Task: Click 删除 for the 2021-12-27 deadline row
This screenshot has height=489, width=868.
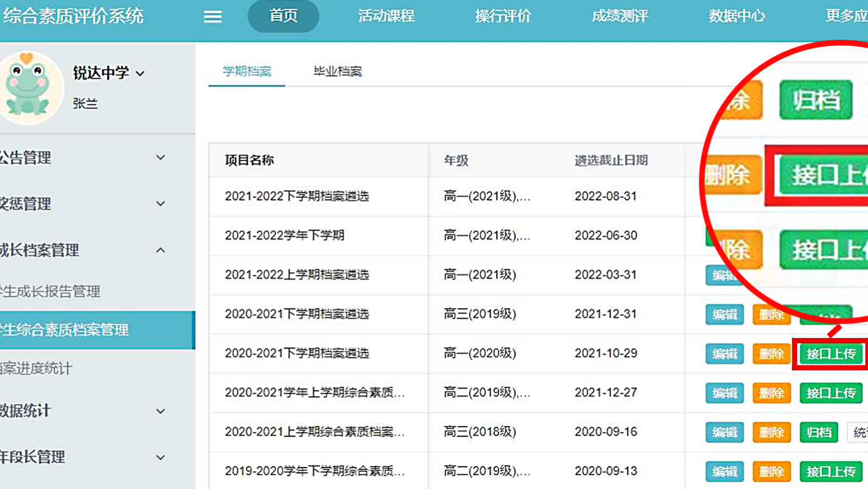Action: (x=771, y=393)
